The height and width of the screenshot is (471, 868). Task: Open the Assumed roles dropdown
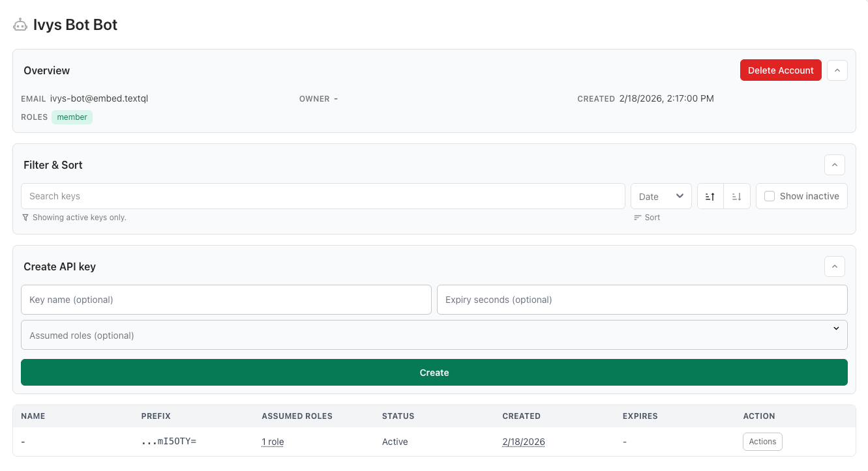[x=434, y=335]
